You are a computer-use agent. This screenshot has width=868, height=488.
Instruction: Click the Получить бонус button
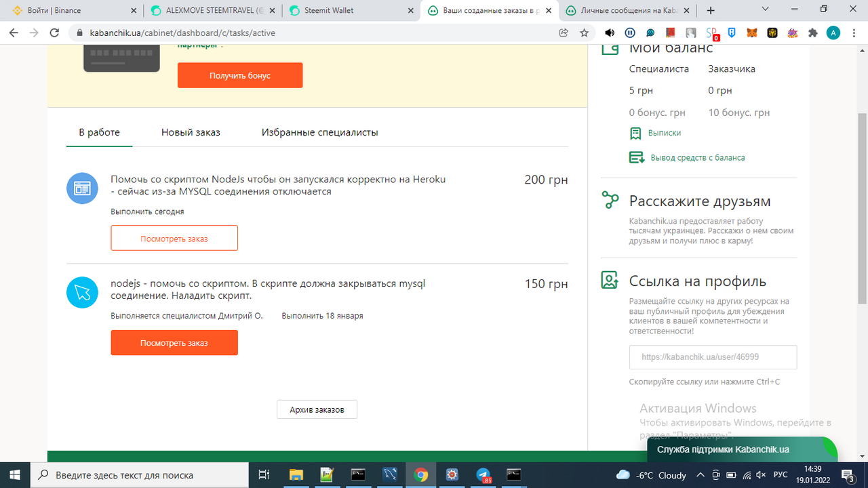pyautogui.click(x=240, y=75)
